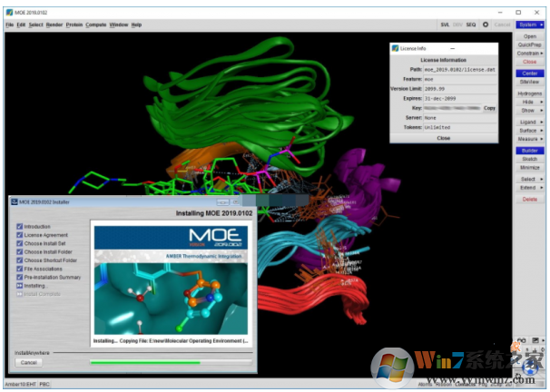The height and width of the screenshot is (392, 550).
Task: Click the snapshot picture icon at bottom right
Action: point(535,340)
